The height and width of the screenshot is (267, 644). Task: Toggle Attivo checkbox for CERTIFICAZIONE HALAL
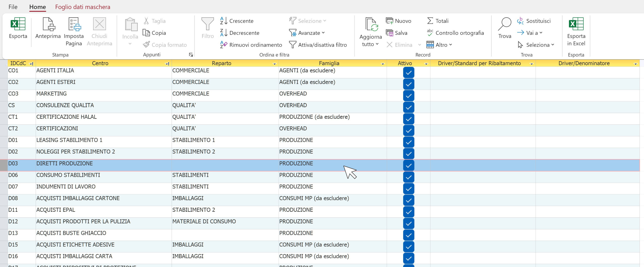tap(408, 119)
